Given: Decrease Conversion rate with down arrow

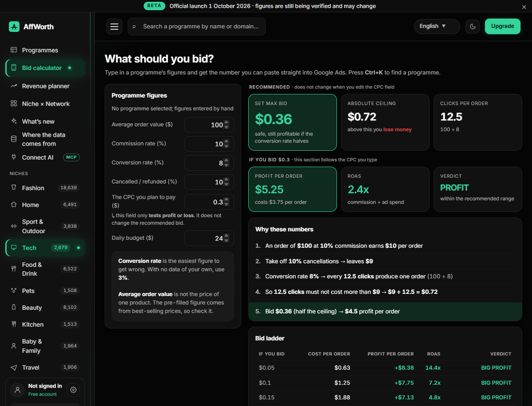Looking at the screenshot, I should pos(227,165).
